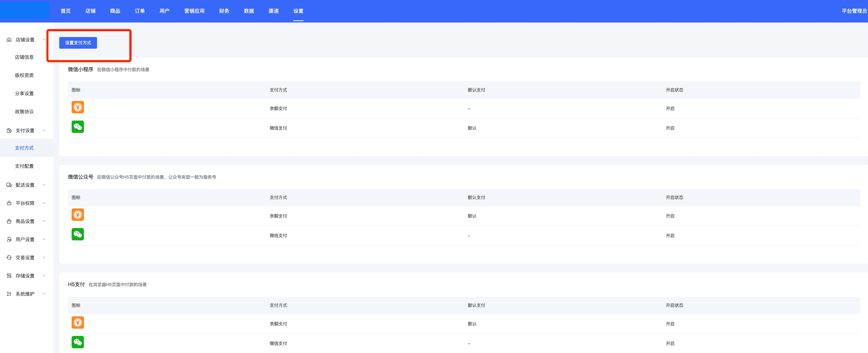Click 微信支付 text in 微信公众号 table
Screen dimensions: 868x353
click(278, 236)
